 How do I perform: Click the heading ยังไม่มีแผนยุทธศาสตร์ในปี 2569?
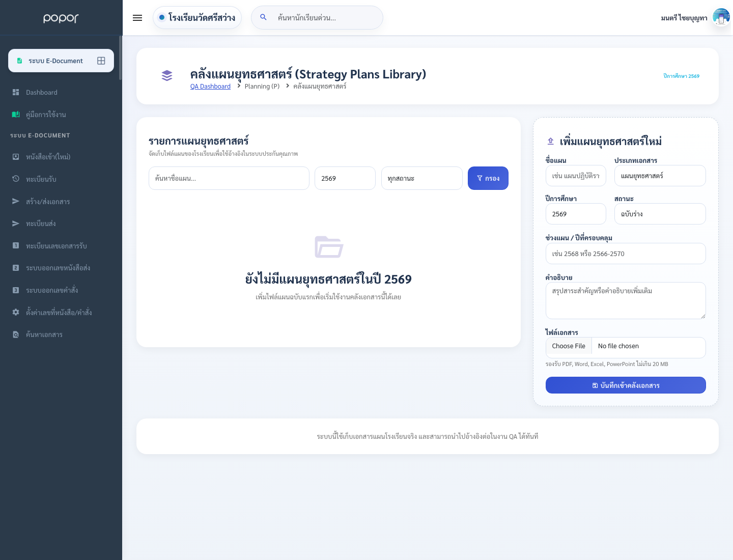pyautogui.click(x=328, y=279)
